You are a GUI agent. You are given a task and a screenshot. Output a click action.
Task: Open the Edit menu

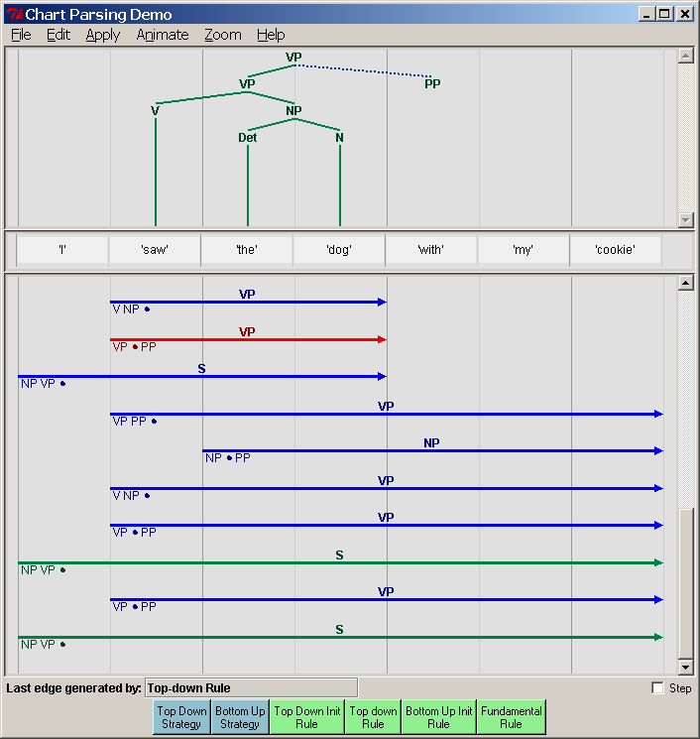pos(58,35)
